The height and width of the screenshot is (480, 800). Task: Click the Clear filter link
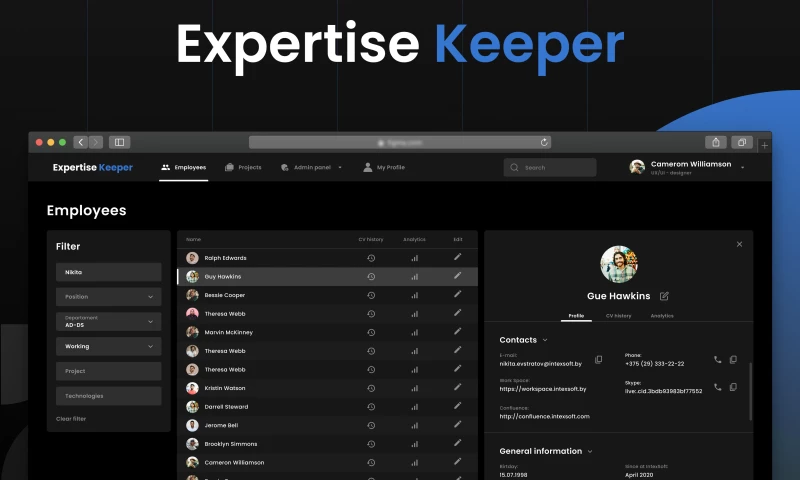coord(71,419)
